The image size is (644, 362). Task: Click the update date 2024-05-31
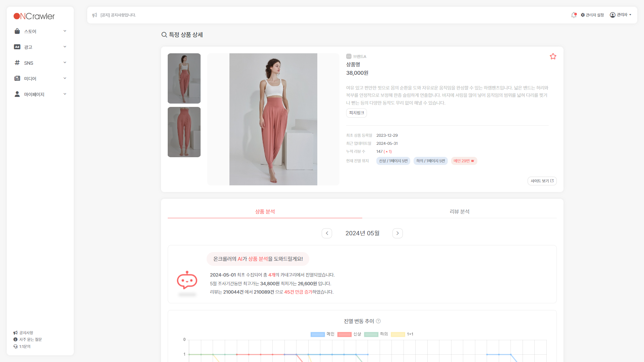click(x=387, y=143)
